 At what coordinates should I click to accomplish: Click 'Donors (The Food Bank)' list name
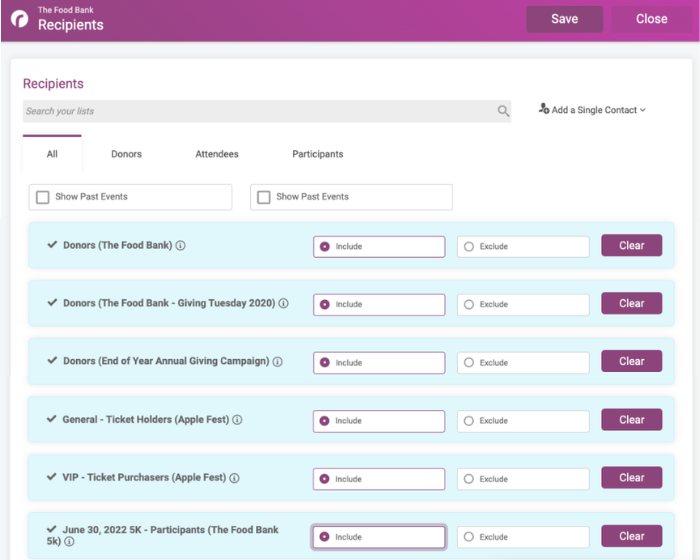117,245
